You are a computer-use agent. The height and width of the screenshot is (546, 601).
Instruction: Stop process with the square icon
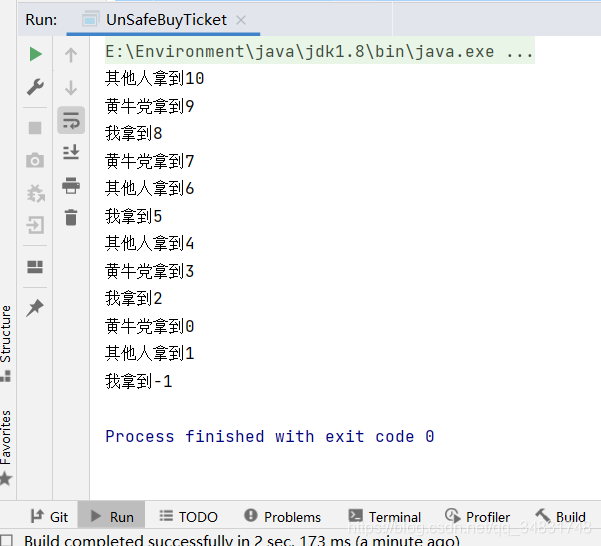pyautogui.click(x=35, y=128)
